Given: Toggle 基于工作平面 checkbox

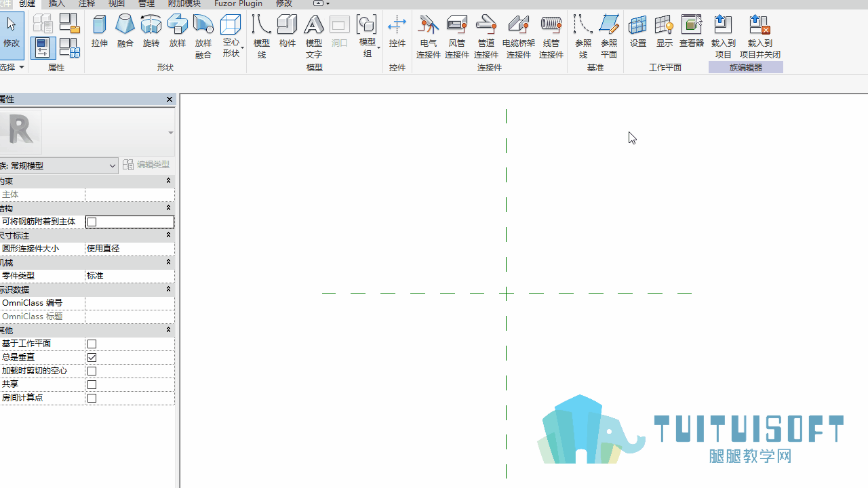Looking at the screenshot, I should click(92, 344).
